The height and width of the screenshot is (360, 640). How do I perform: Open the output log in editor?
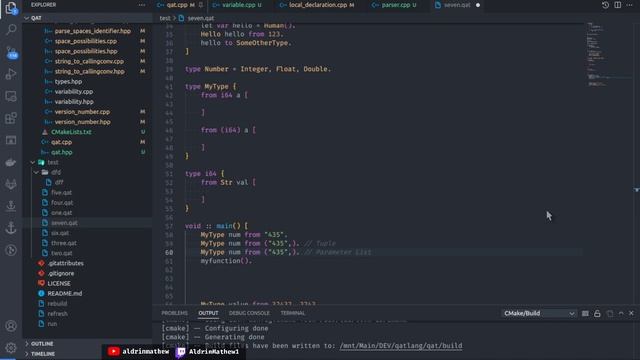[x=610, y=313]
